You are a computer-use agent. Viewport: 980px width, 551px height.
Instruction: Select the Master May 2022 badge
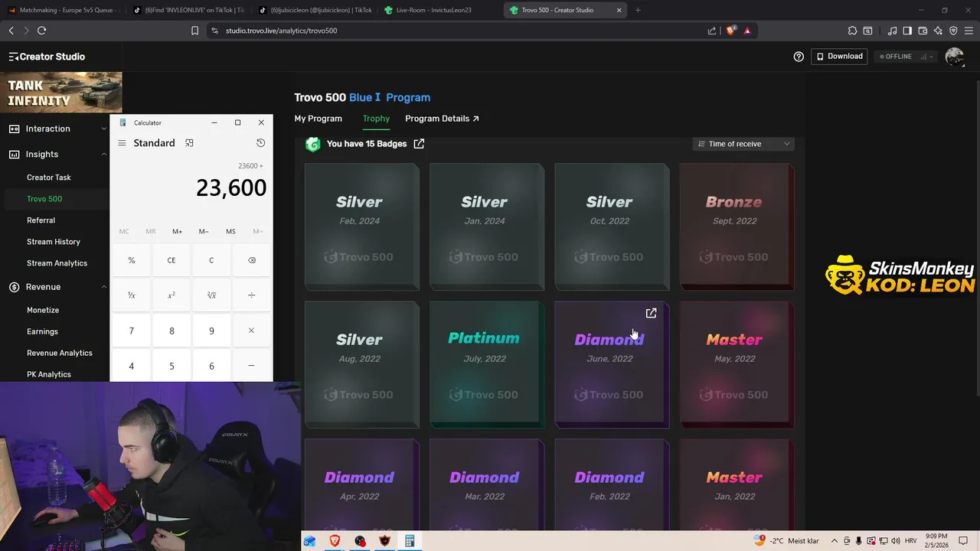pos(737,364)
